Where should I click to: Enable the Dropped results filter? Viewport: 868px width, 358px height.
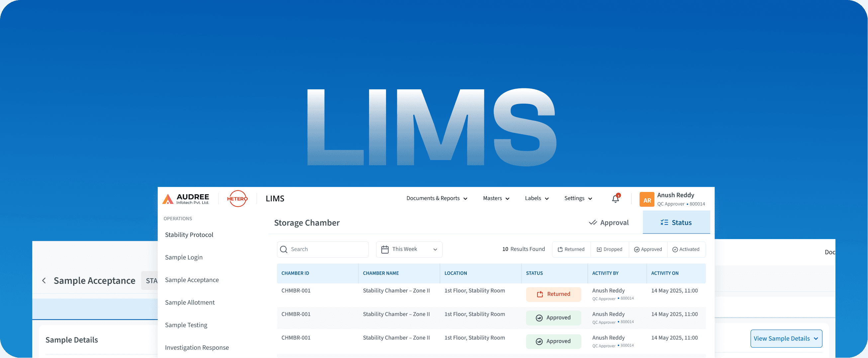click(x=610, y=249)
